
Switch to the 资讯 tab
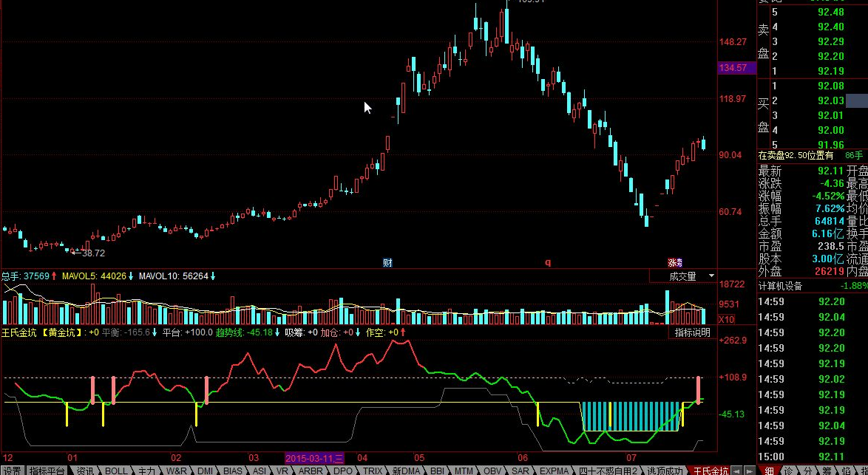pos(84,471)
